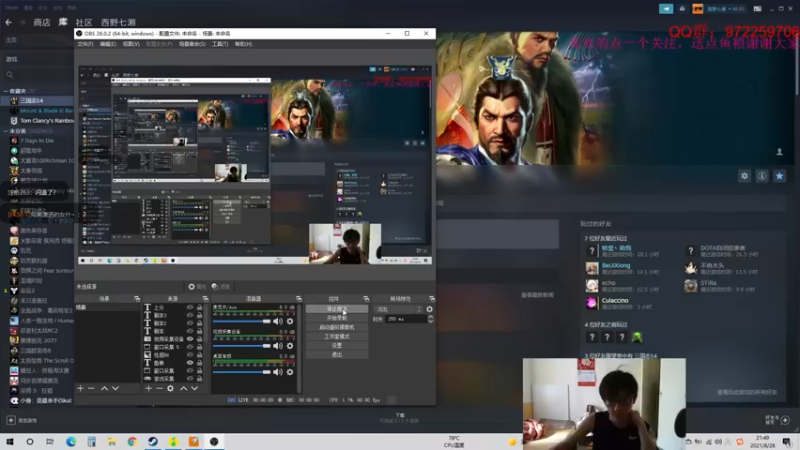800x450 pixels.
Task: Adjust the 麦克风/Aux volume slider
Action: (x=242, y=321)
